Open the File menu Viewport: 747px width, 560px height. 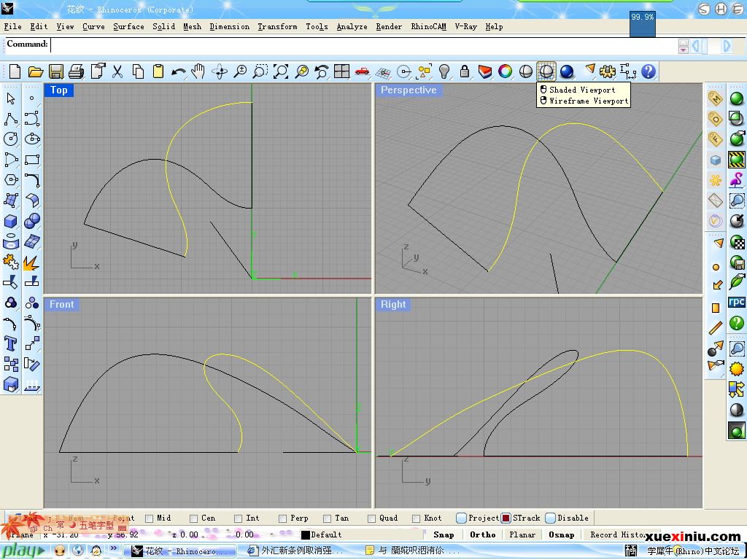12,27
